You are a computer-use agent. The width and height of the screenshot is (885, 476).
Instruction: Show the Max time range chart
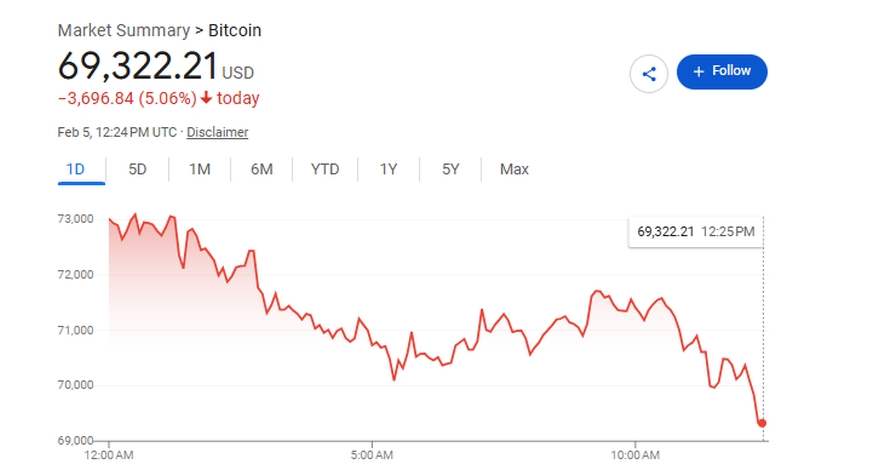tap(514, 169)
